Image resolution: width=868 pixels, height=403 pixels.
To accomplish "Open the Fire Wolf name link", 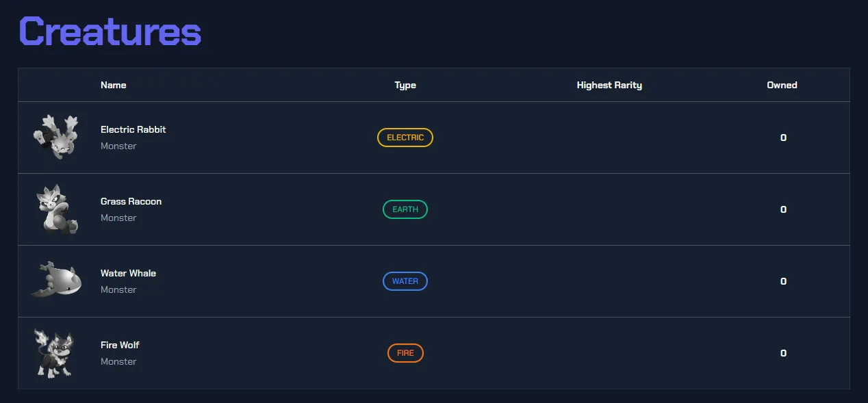I will (120, 345).
